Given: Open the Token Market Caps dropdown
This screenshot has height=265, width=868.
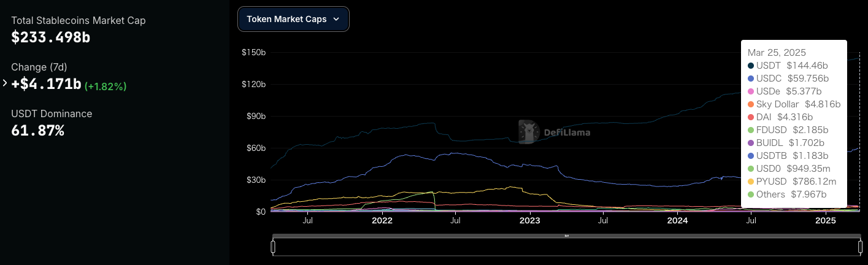Looking at the screenshot, I should pyautogui.click(x=293, y=19).
